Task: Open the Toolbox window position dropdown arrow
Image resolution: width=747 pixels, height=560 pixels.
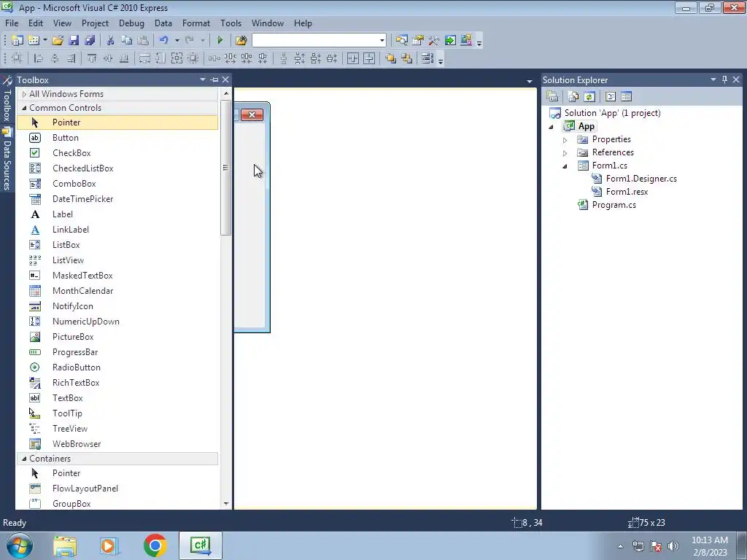Action: (x=203, y=79)
